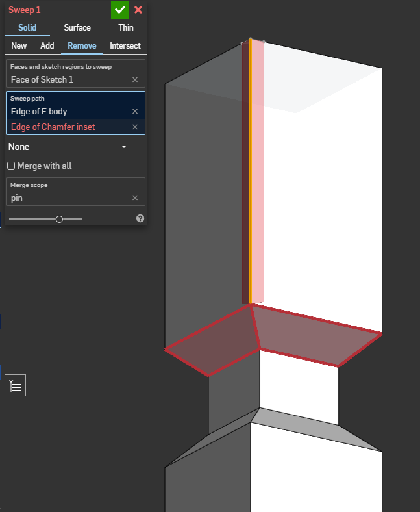Enable Merge with all checkbox
The height and width of the screenshot is (512, 420).
click(11, 166)
